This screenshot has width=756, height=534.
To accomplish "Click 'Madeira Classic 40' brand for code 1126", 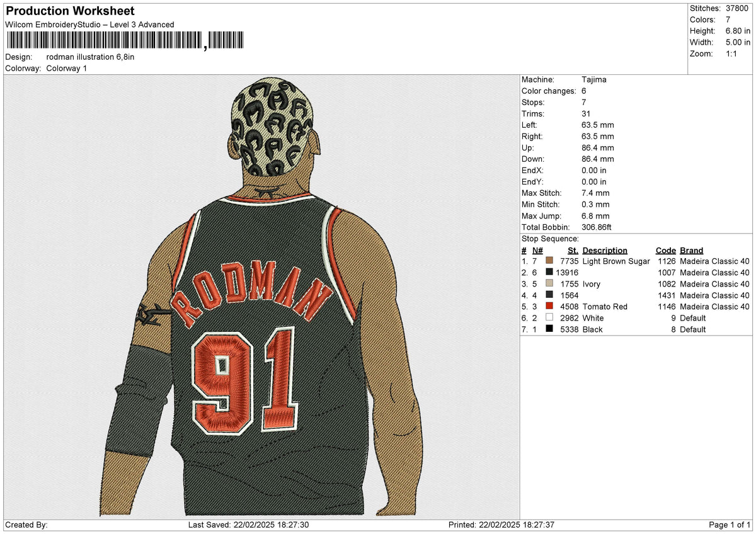I will 714,261.
